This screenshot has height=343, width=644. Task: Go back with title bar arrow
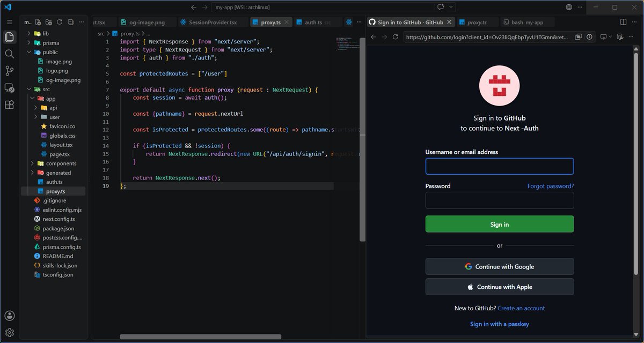click(x=194, y=7)
